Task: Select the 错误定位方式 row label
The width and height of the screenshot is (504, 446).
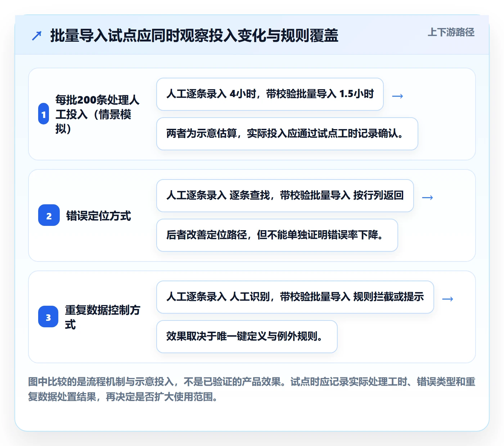Action: pyautogui.click(x=98, y=216)
